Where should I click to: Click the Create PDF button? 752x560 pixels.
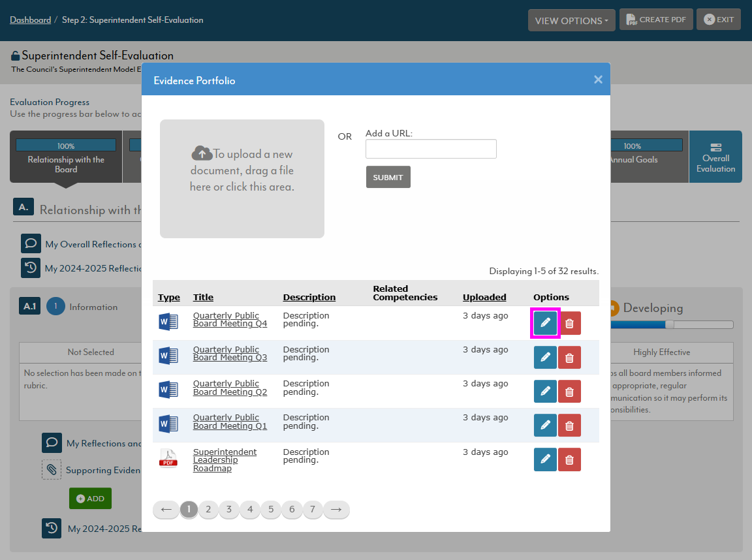[656, 20]
